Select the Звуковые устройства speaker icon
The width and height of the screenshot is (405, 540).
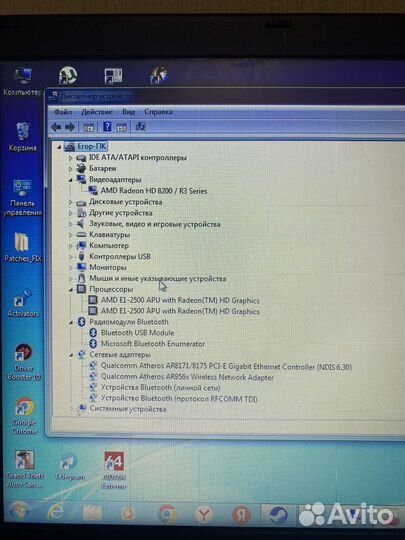click(x=81, y=224)
